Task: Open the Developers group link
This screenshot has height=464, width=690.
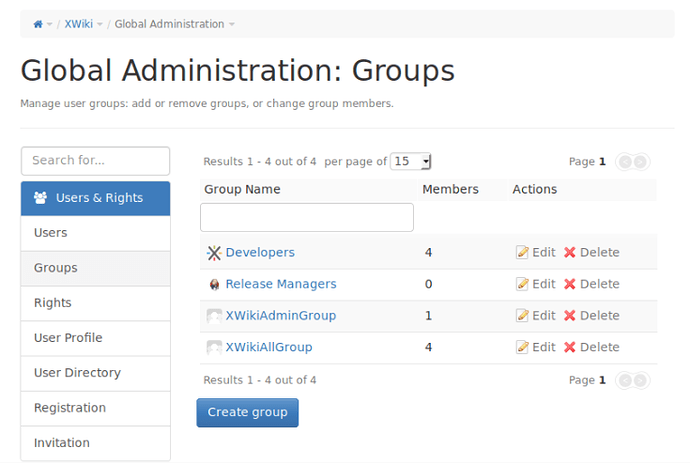Action: pos(260,252)
